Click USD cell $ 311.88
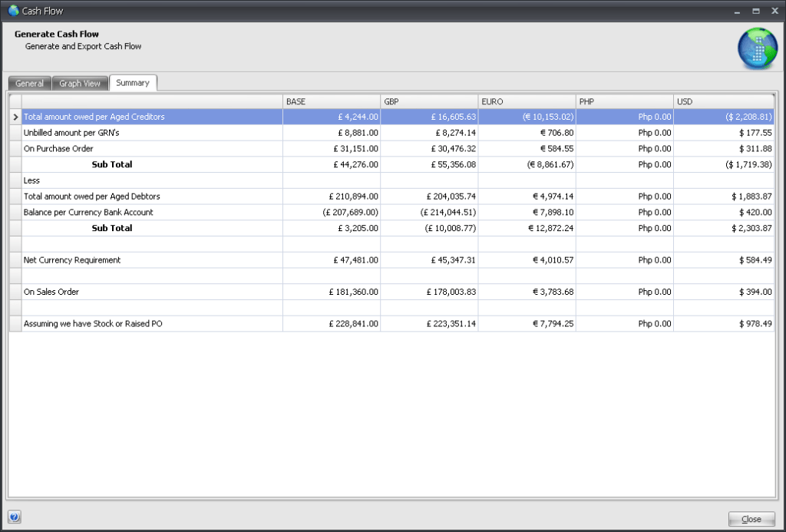The width and height of the screenshot is (786, 532). click(x=724, y=149)
